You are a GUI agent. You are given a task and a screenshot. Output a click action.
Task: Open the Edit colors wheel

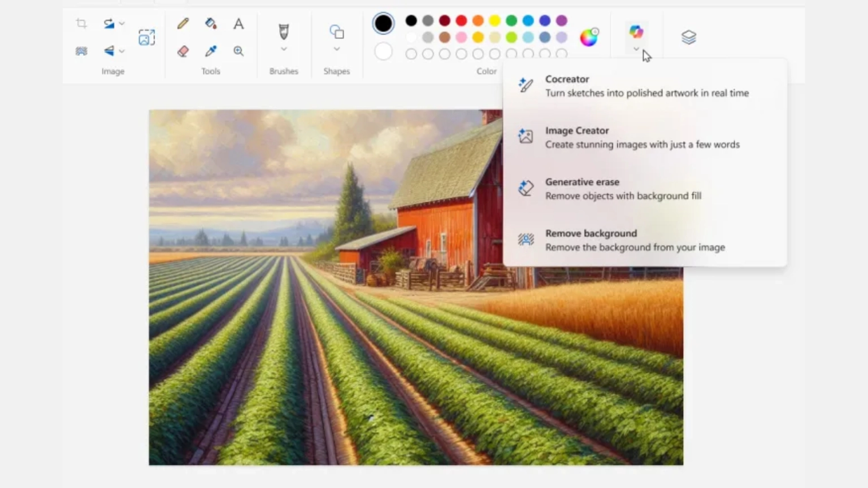coord(589,37)
